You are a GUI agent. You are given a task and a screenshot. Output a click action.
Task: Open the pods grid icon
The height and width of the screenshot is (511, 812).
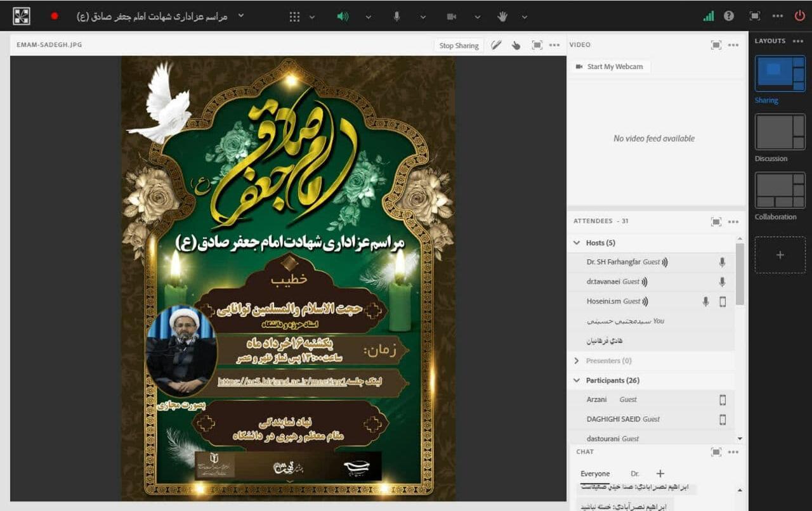pyautogui.click(x=294, y=16)
